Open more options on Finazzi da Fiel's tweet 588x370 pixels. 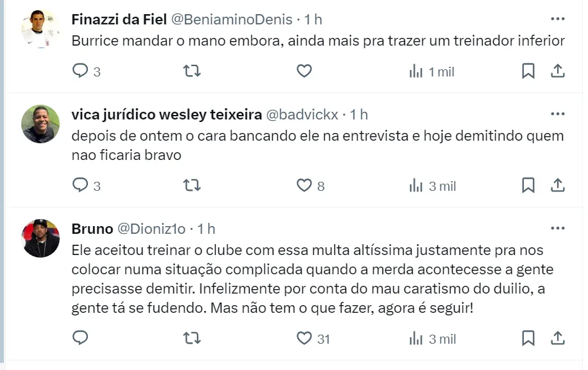558,19
